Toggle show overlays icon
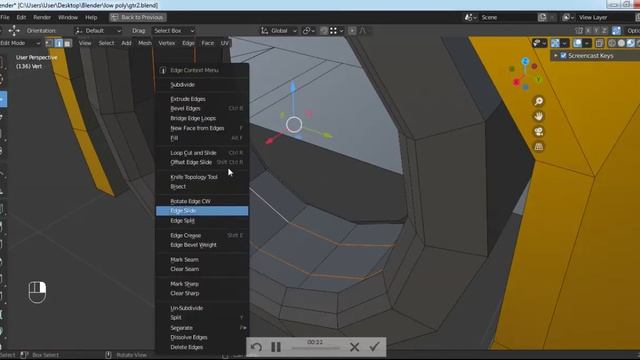Viewport: 640px width, 360px height. pos(578,43)
